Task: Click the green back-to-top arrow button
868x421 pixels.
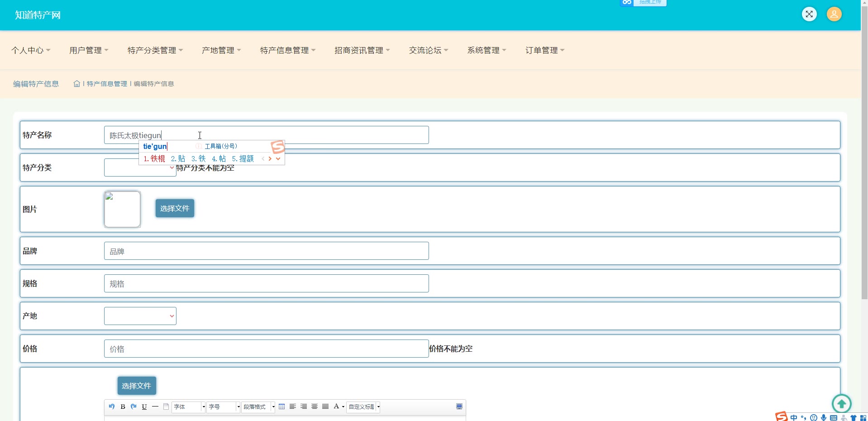Action: pyautogui.click(x=841, y=403)
